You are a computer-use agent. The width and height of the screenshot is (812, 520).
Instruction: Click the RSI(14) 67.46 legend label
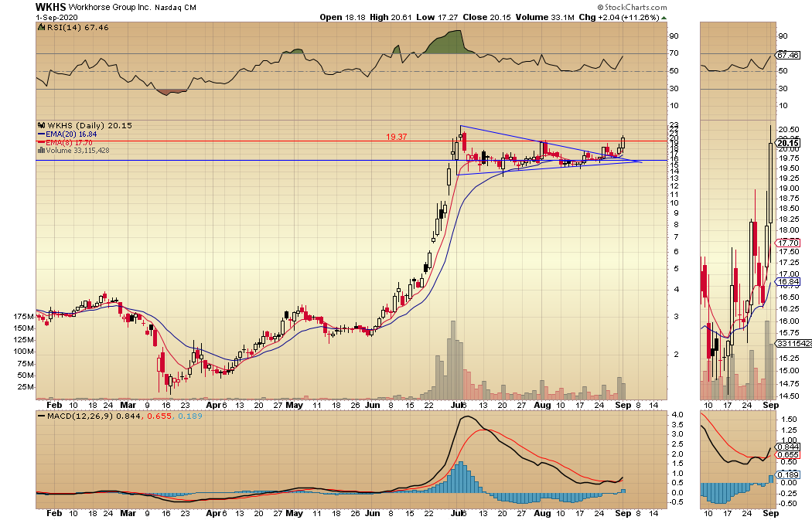click(x=77, y=27)
